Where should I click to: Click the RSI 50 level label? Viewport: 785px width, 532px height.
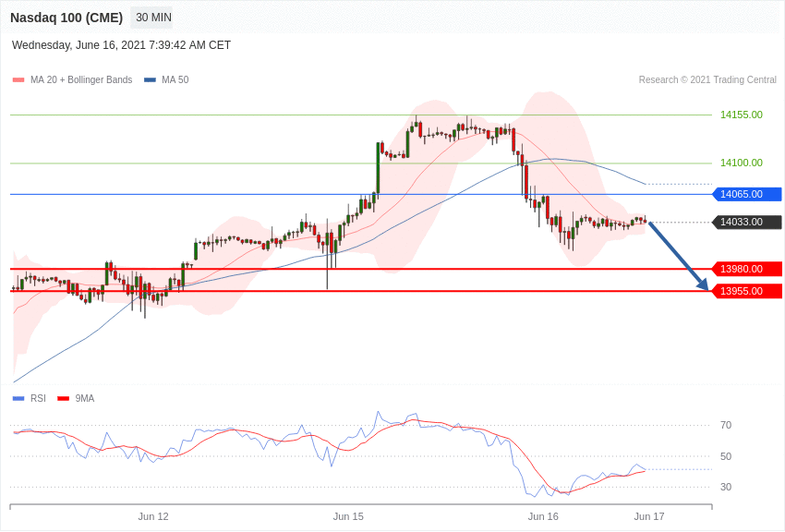(x=726, y=457)
